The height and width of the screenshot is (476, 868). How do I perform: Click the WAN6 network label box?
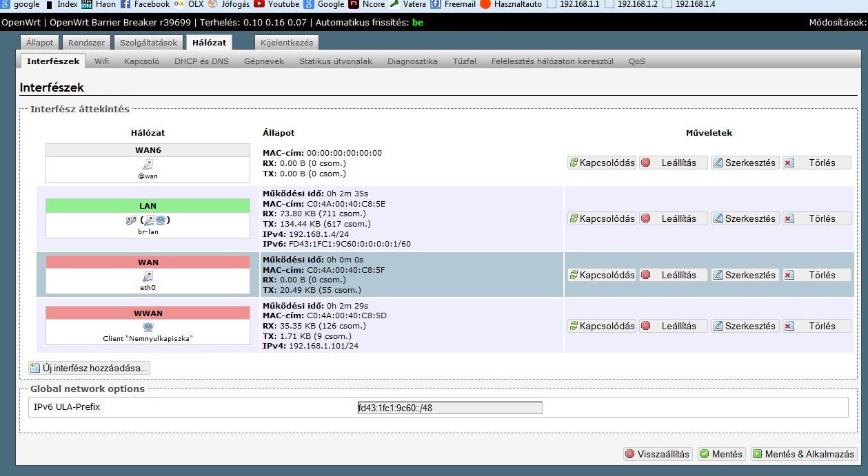tap(148, 150)
